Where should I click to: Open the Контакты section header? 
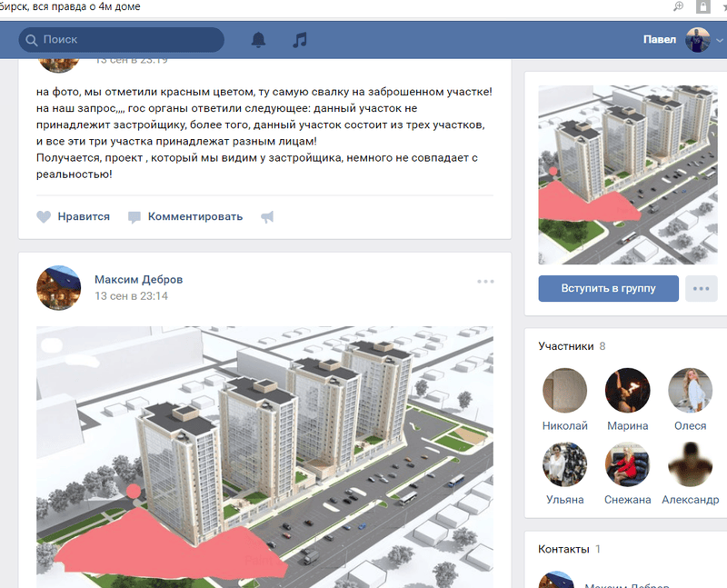pyautogui.click(x=563, y=549)
